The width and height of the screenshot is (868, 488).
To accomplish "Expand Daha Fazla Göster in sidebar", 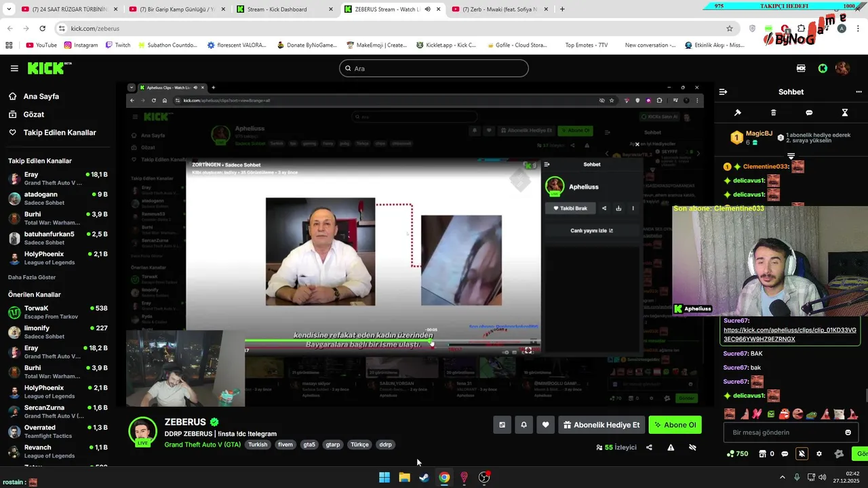I will pos(32,277).
